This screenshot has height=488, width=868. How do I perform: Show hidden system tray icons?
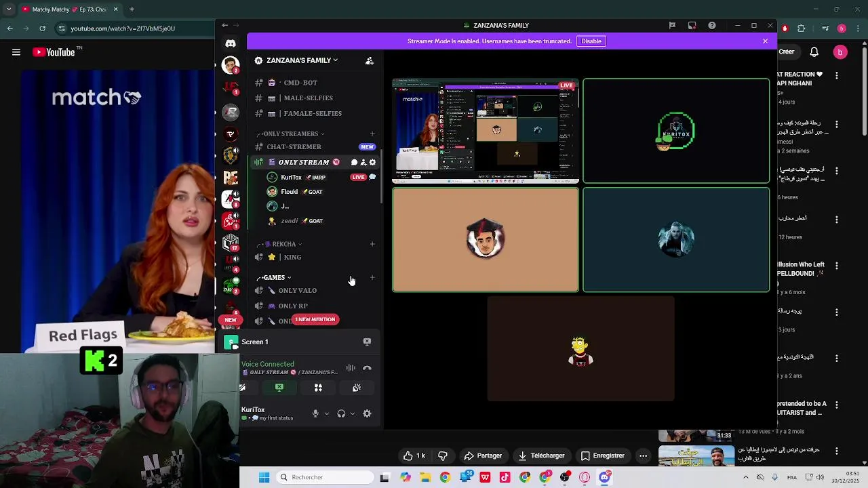(746, 477)
